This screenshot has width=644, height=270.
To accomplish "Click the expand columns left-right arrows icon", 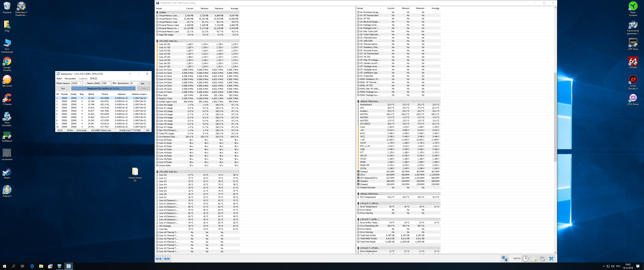I will (159, 259).
